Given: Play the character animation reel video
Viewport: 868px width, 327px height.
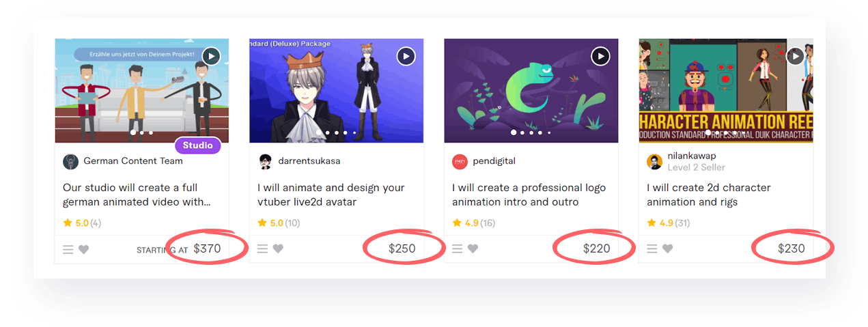Looking at the screenshot, I should click(x=795, y=56).
